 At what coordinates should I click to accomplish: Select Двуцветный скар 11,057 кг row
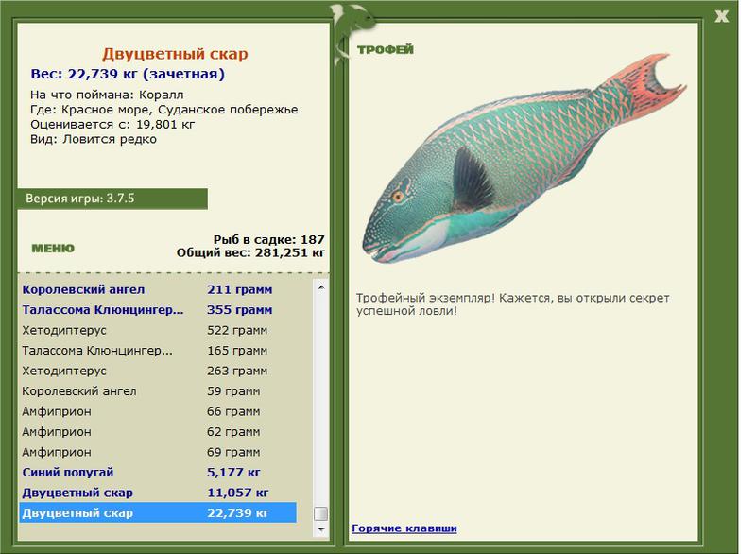point(158,493)
